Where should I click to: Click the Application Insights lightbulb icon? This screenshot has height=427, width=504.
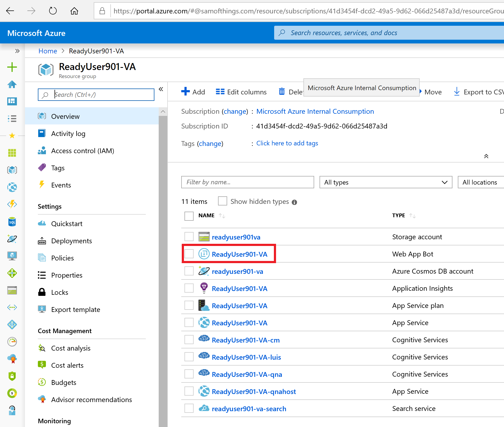pos(204,288)
